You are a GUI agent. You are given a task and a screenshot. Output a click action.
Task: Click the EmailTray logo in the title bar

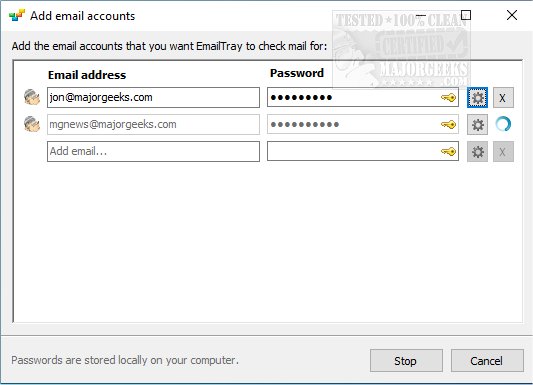click(17, 16)
